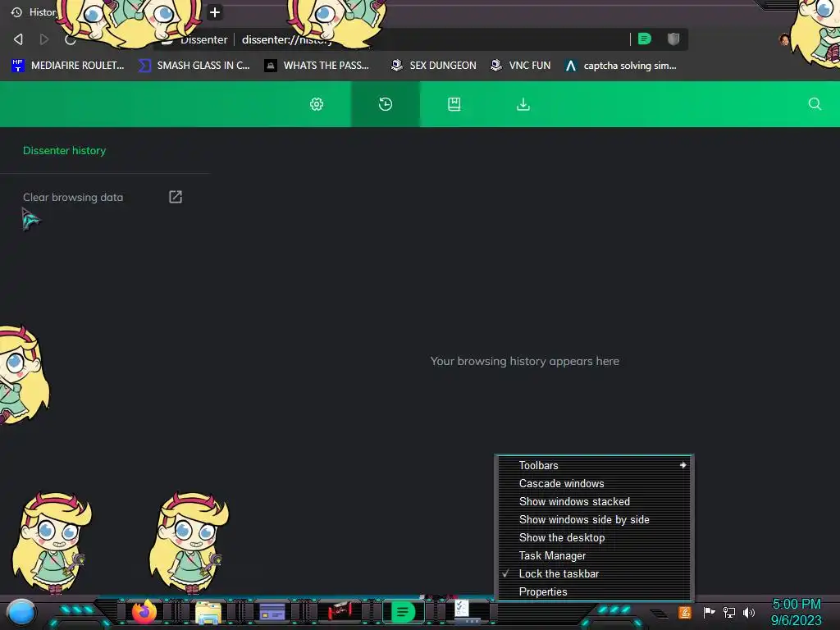This screenshot has width=840, height=630.
Task: Open File Explorer taskbar icon
Action: [208, 612]
